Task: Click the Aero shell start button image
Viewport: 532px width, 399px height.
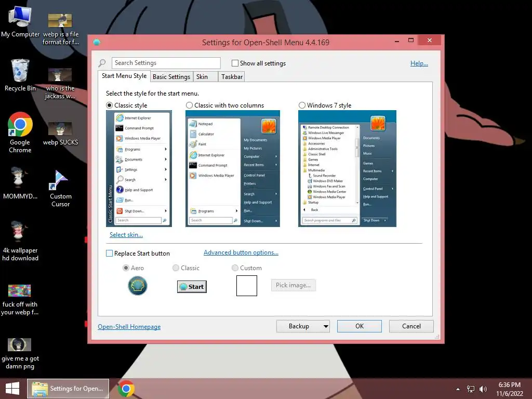Action: (x=137, y=286)
